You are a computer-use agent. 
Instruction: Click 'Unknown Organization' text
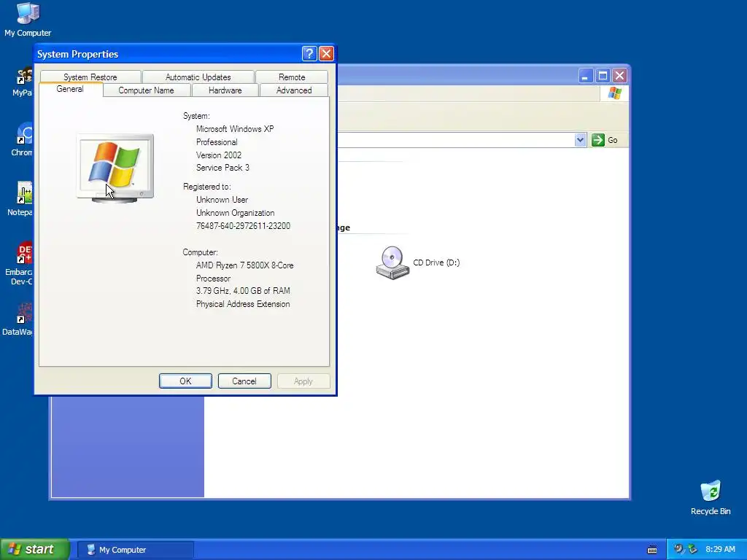click(x=235, y=213)
